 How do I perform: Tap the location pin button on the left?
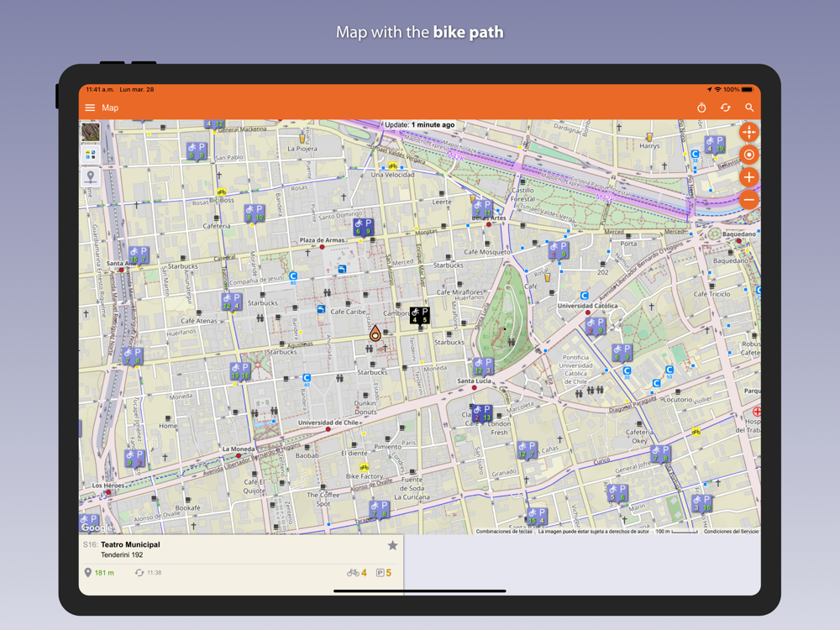click(91, 176)
